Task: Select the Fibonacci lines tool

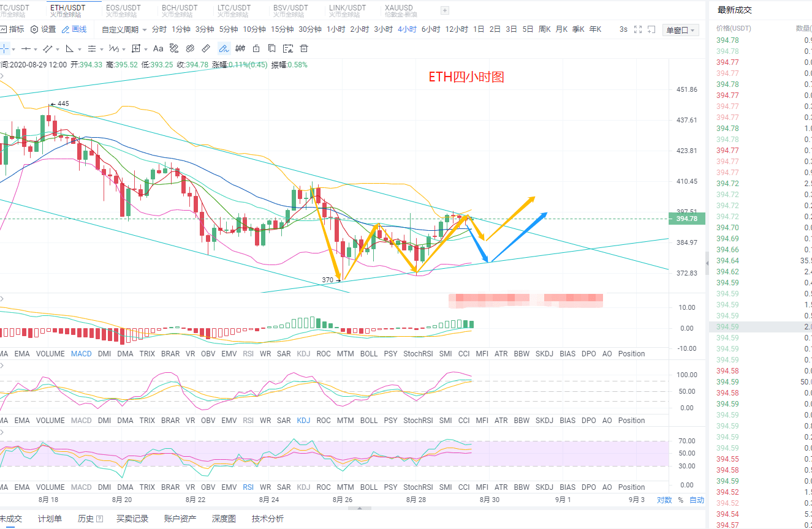Action: pyautogui.click(x=91, y=48)
